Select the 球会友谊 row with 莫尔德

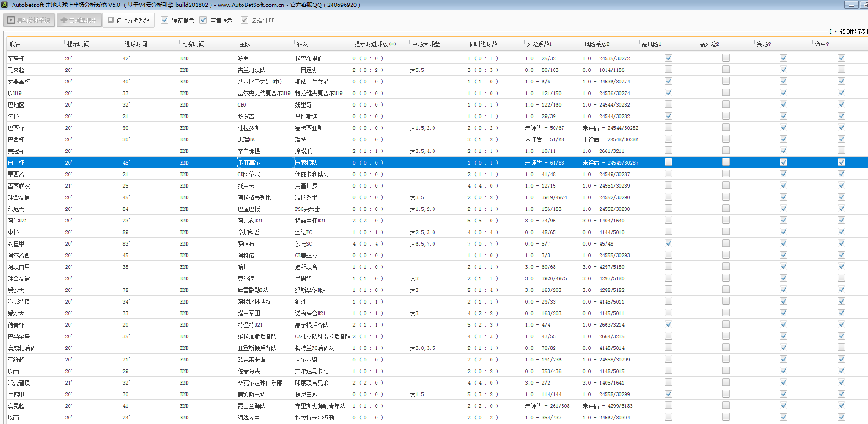(x=19, y=278)
